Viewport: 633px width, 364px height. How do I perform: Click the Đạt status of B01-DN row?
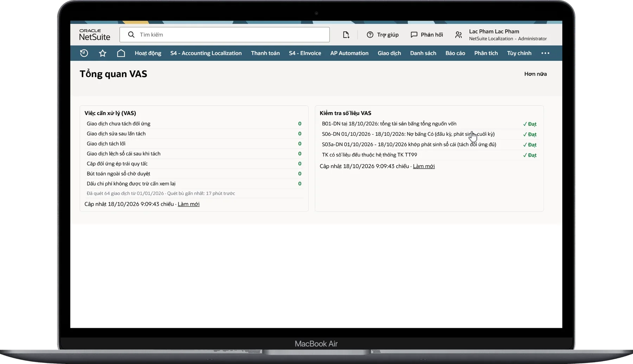[530, 124]
